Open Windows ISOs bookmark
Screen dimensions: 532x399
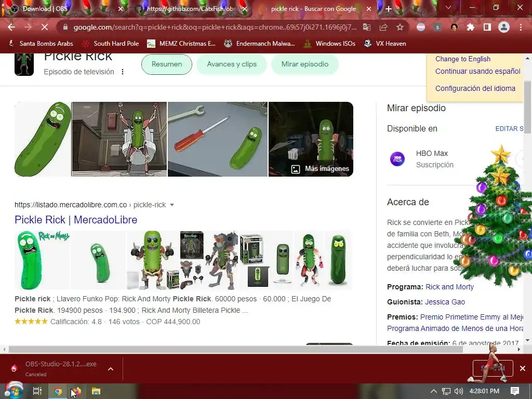click(x=330, y=44)
